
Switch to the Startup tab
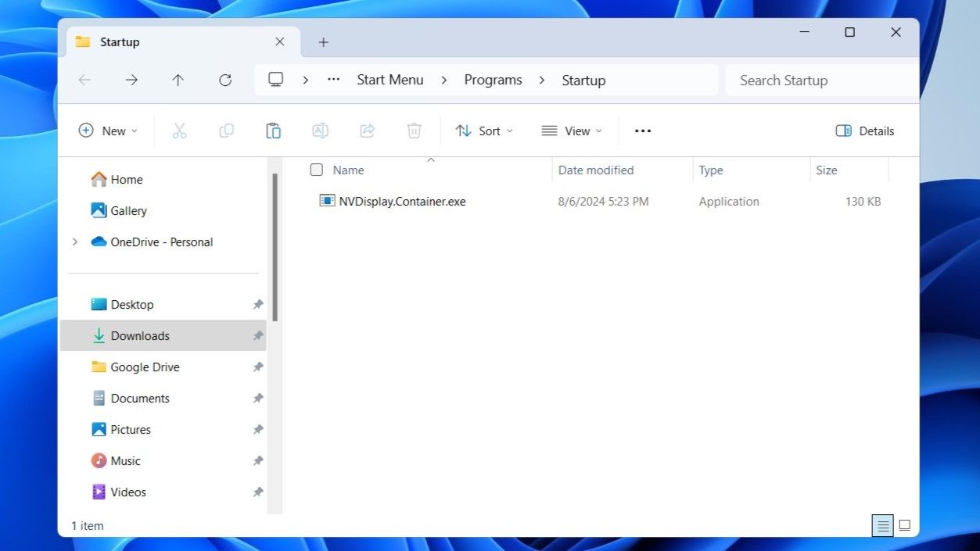(120, 41)
